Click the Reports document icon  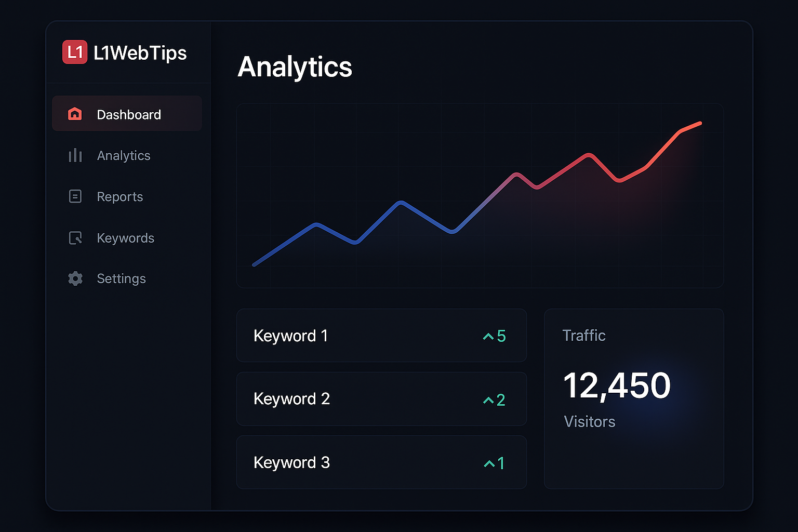coord(75,196)
